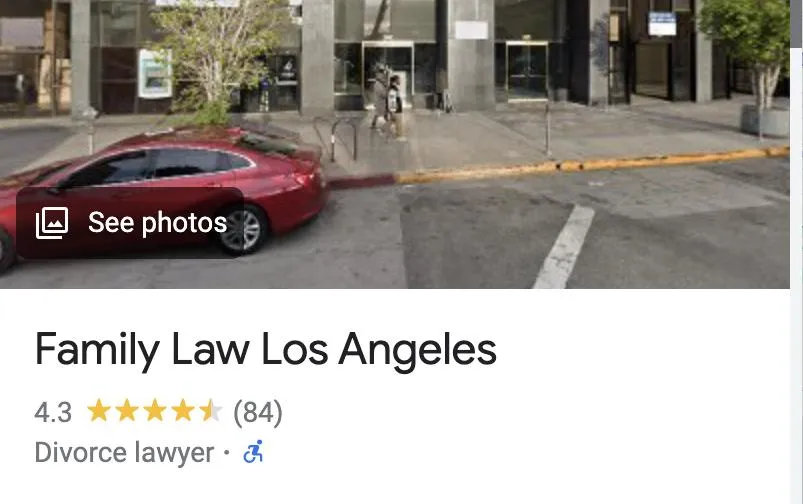
Task: Click the See photos gallery icon
Action: tap(52, 223)
